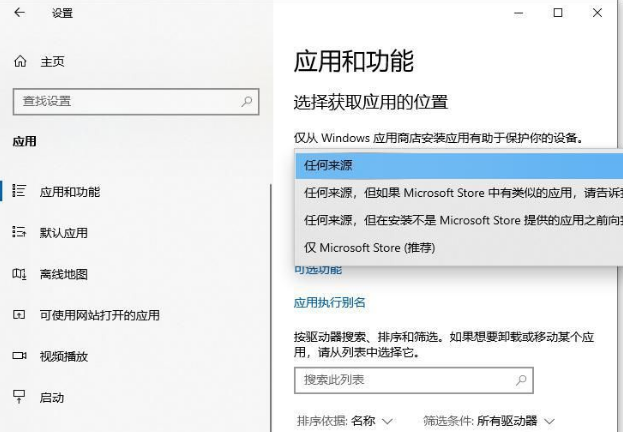
Task: Open the 主页 home icon
Action: click(x=20, y=61)
